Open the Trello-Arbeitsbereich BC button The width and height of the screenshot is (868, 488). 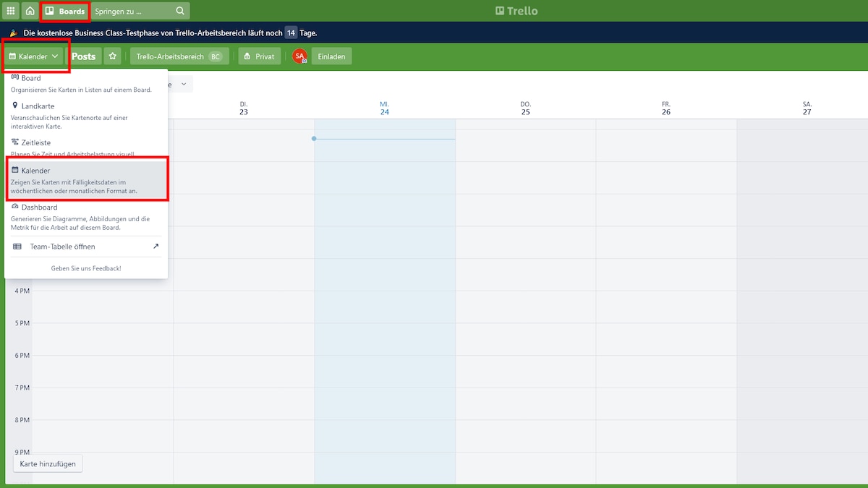(178, 56)
